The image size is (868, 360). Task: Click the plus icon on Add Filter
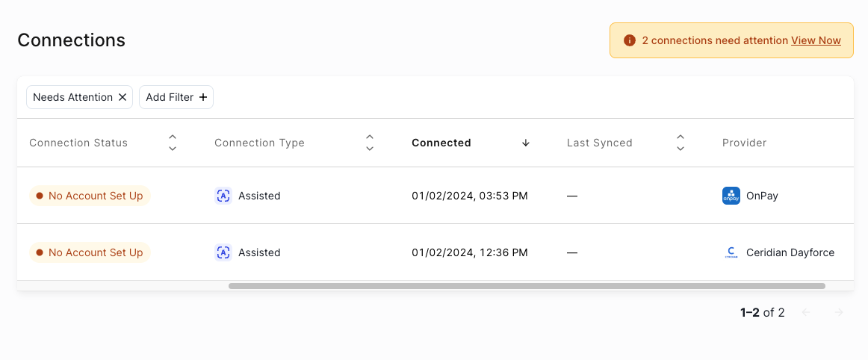point(203,98)
